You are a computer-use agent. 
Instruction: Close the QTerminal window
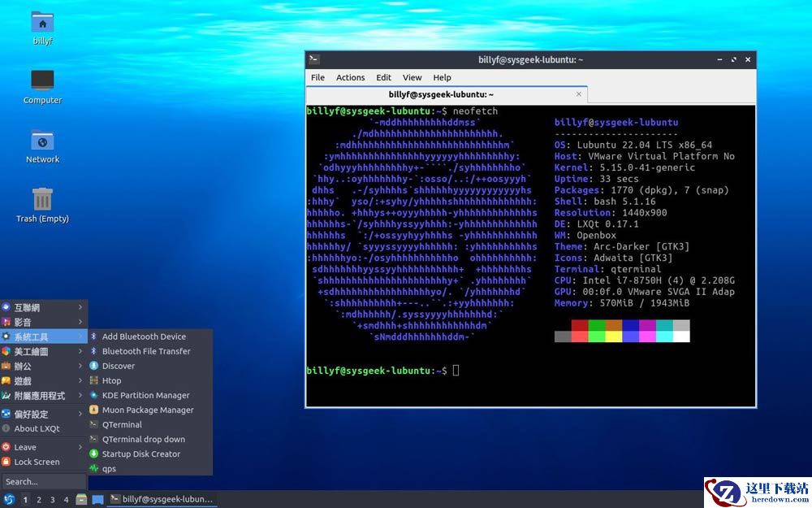[x=748, y=59]
